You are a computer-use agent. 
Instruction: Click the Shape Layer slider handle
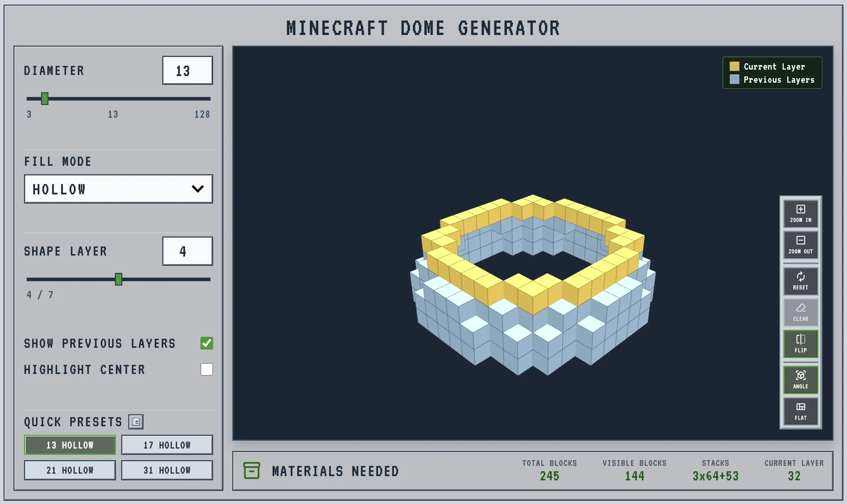tap(118, 279)
